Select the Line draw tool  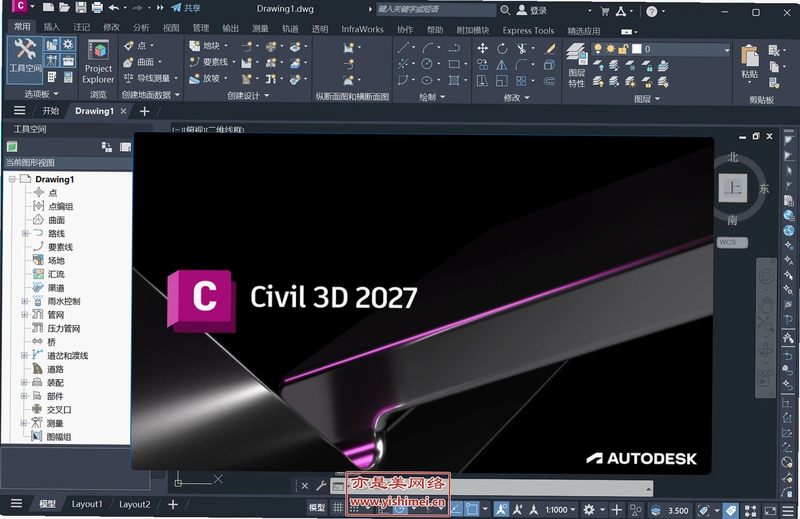click(x=403, y=48)
